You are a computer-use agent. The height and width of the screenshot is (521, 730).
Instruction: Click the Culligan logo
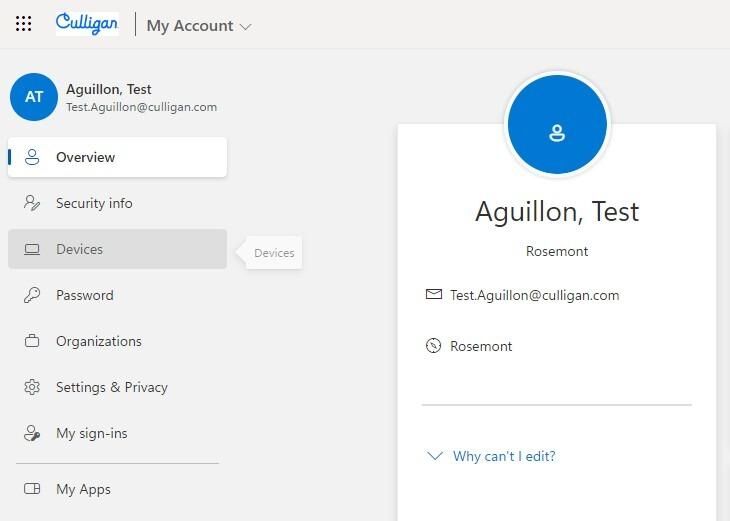(86, 24)
